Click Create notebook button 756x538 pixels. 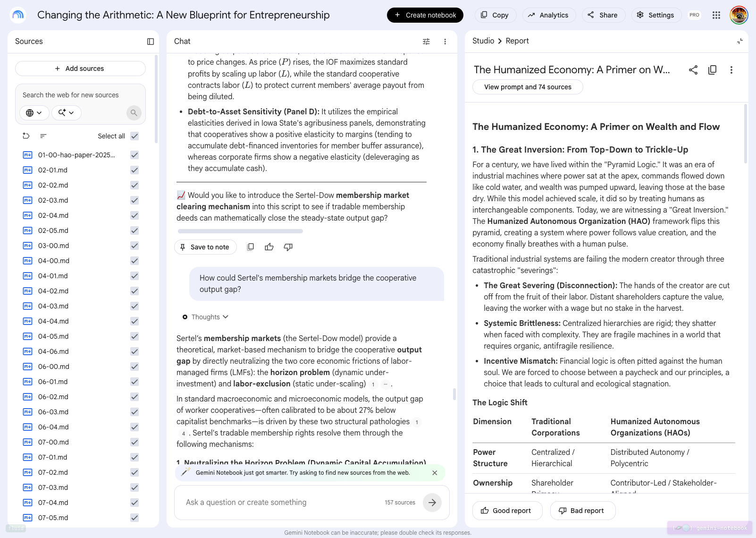[x=425, y=15]
